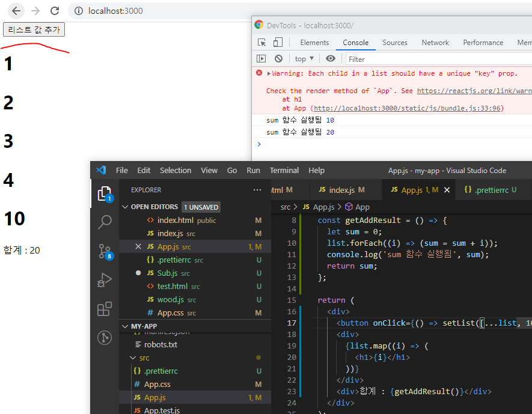Open App.css in the MY-APP tree

(x=195, y=384)
